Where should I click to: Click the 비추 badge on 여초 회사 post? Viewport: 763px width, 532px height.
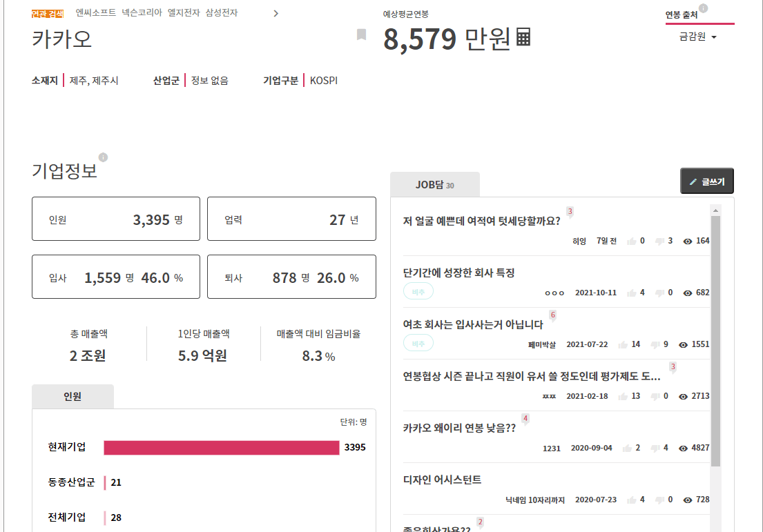coord(418,342)
